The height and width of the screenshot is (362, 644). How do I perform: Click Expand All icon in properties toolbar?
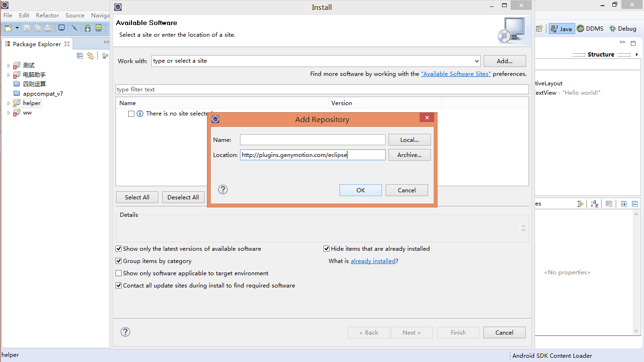pos(624,204)
